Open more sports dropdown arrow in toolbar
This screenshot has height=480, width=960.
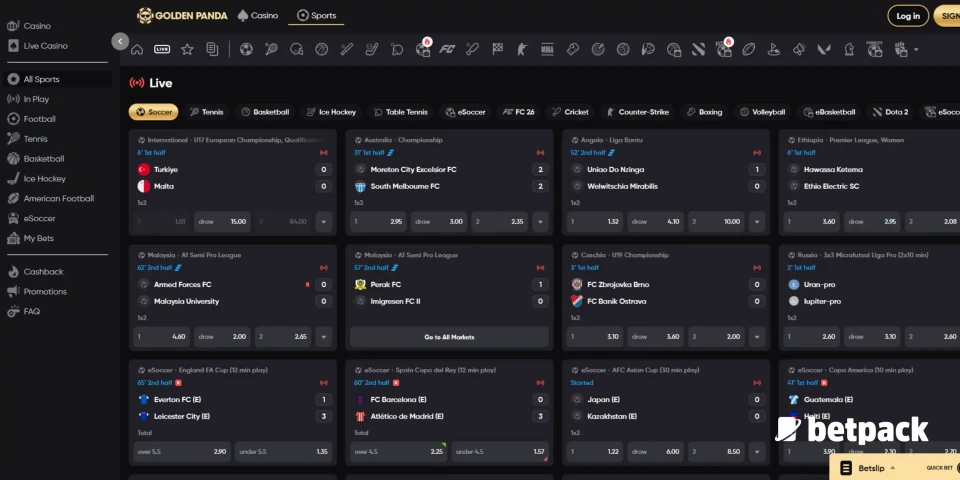(x=915, y=49)
